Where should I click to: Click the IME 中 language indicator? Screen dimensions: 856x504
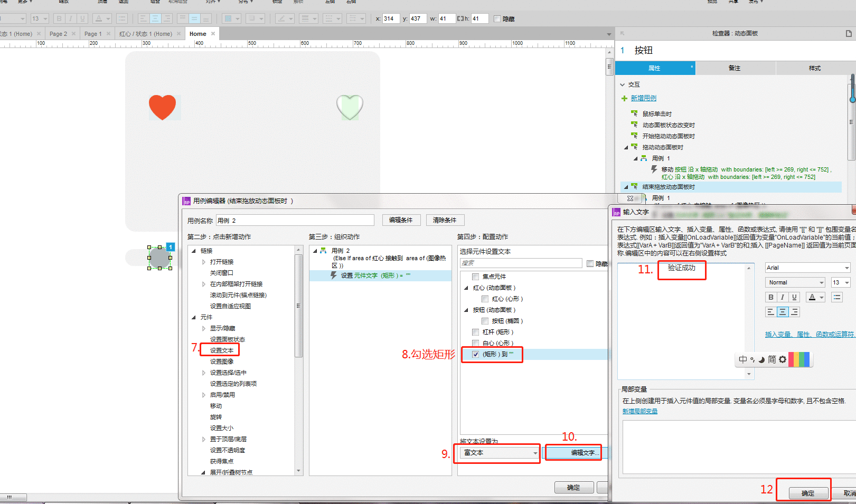click(x=743, y=359)
